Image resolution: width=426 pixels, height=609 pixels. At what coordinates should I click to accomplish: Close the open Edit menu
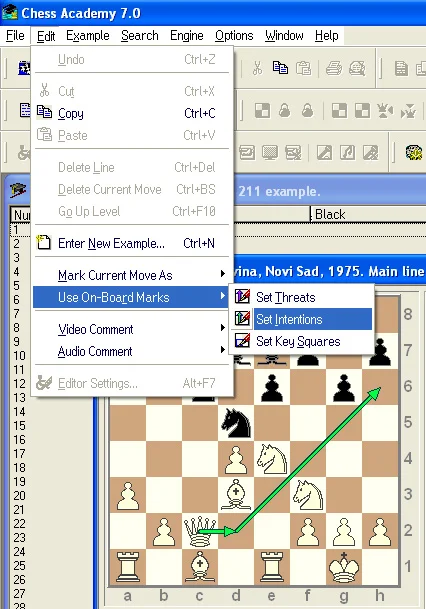point(46,36)
